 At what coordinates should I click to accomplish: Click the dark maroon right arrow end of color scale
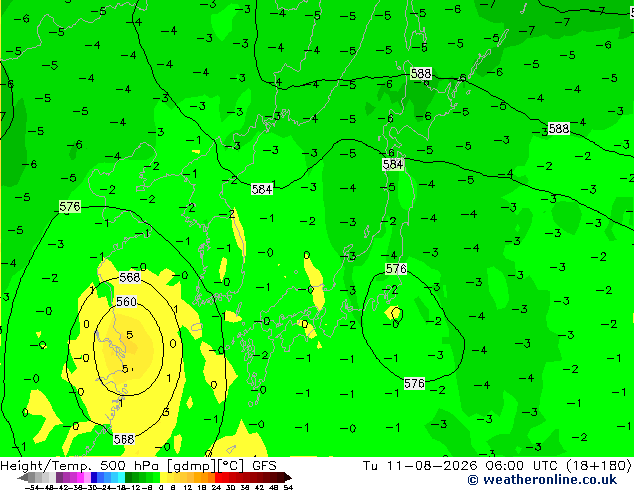tap(288, 477)
